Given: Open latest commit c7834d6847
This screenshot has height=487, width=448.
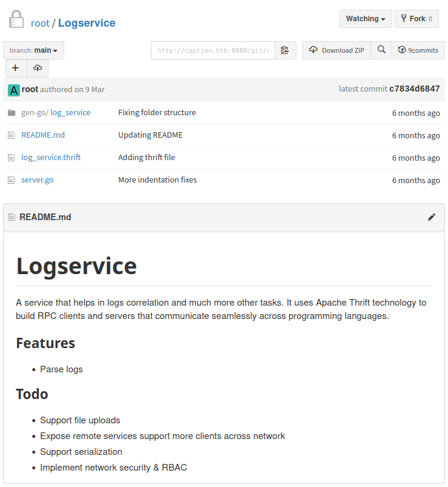Looking at the screenshot, I should [x=415, y=89].
